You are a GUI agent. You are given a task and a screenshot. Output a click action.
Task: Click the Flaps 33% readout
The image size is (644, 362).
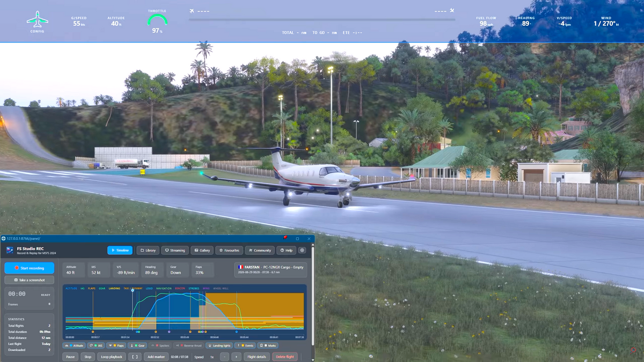tap(202, 270)
